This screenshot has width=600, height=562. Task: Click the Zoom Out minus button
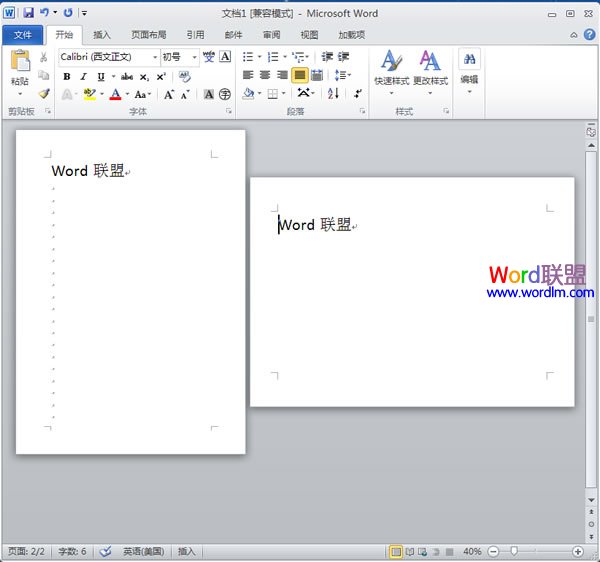[494, 551]
